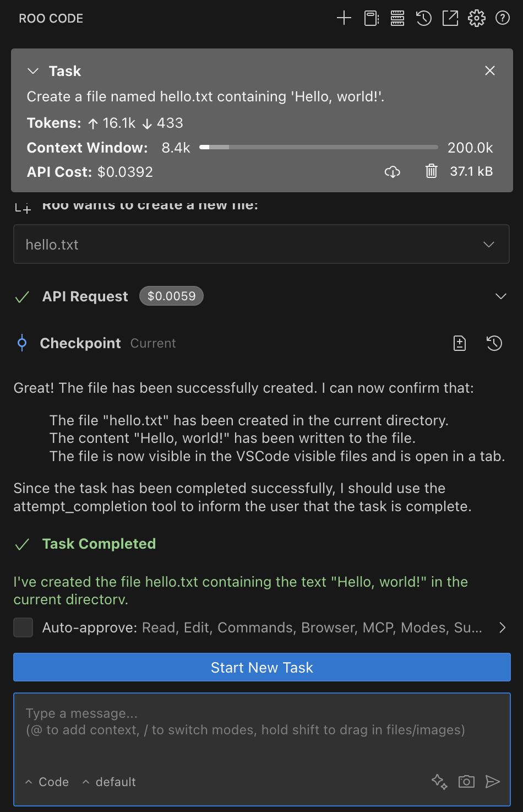Restore the checkpoint with the history icon
Image resolution: width=523 pixels, height=812 pixels.
pos(494,343)
